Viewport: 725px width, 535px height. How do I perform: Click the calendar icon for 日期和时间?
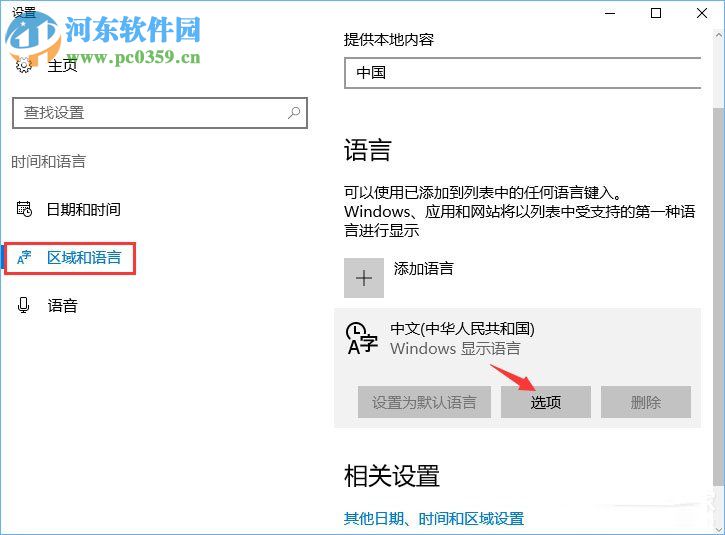coord(24,209)
